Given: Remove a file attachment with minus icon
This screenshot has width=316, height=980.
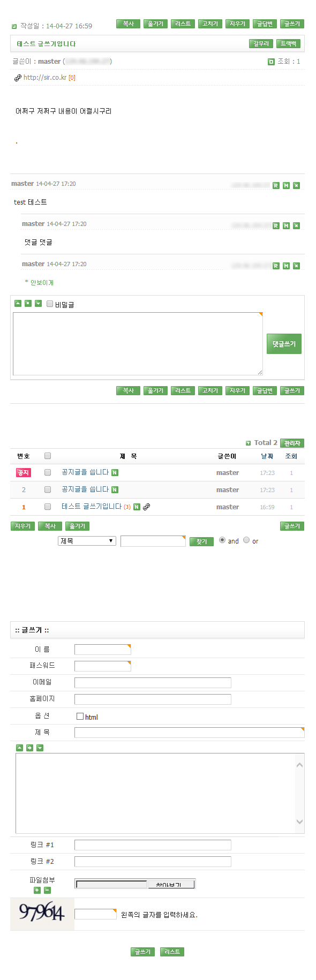Looking at the screenshot, I should point(47,890).
